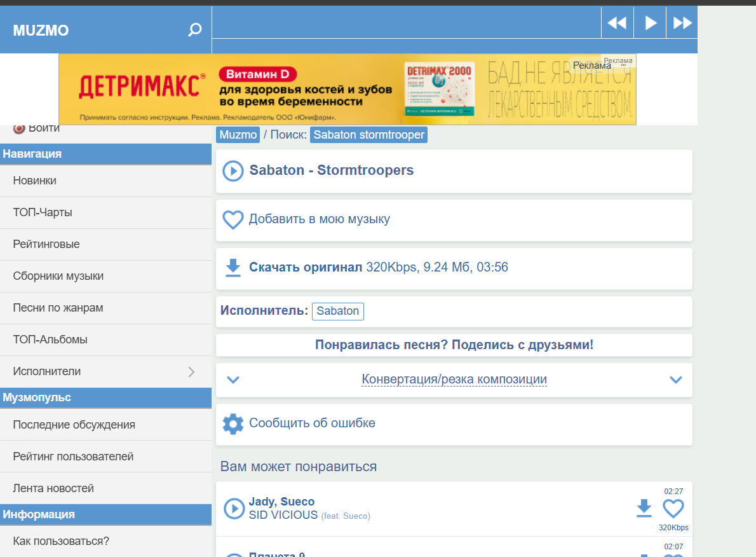Play Sabaton - Stormtroopers track
This screenshot has height=557, width=756.
[x=233, y=171]
